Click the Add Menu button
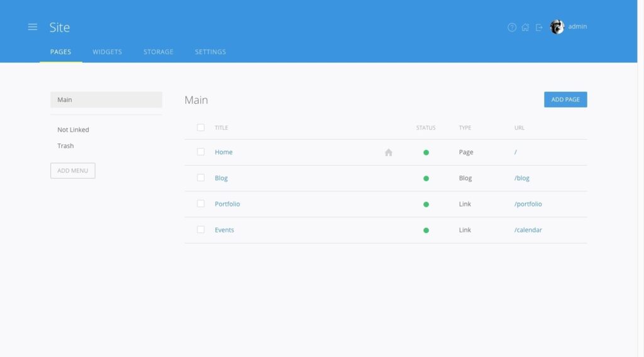 (73, 171)
